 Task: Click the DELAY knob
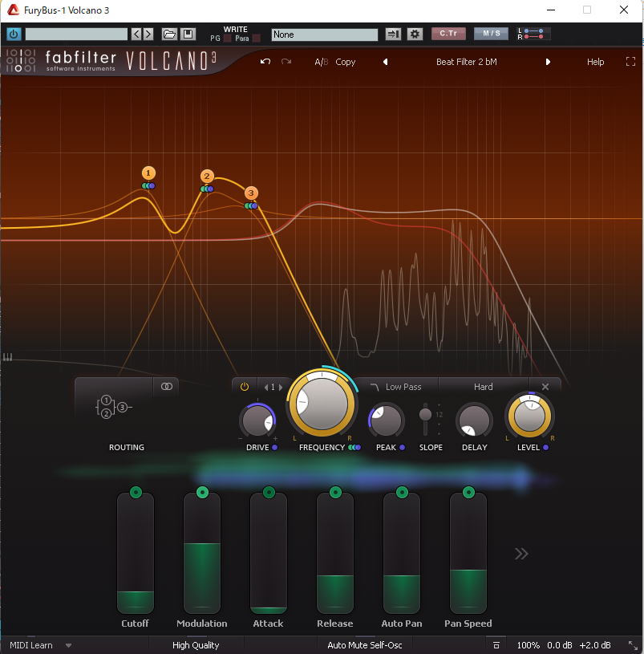(x=474, y=420)
